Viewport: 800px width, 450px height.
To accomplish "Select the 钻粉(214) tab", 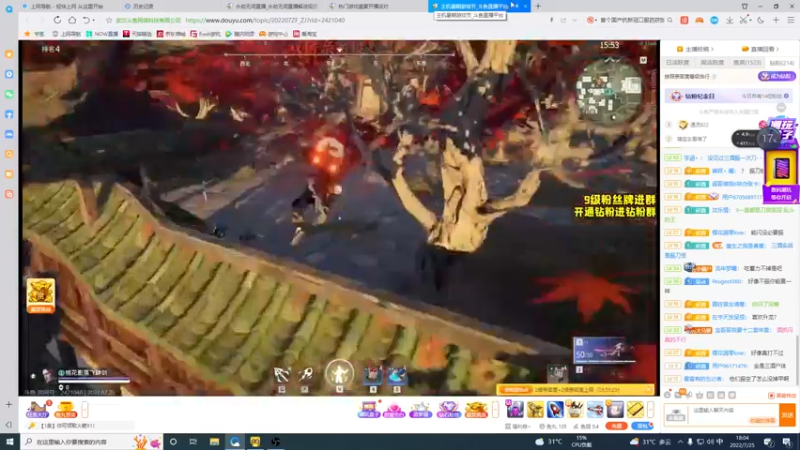I will click(782, 63).
